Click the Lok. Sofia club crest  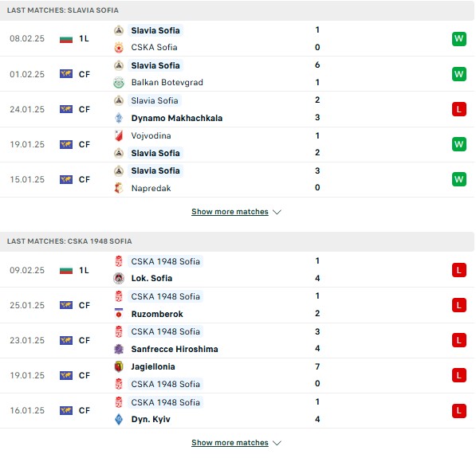pos(119,278)
